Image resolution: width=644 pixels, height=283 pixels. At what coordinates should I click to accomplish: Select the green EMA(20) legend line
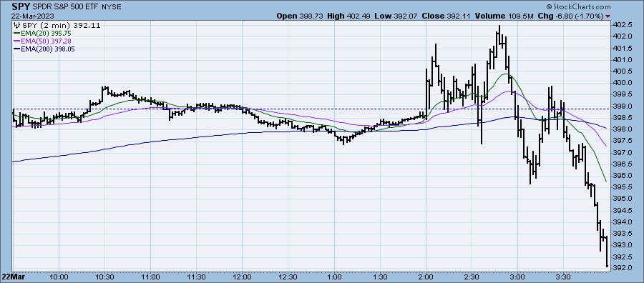[x=17, y=33]
